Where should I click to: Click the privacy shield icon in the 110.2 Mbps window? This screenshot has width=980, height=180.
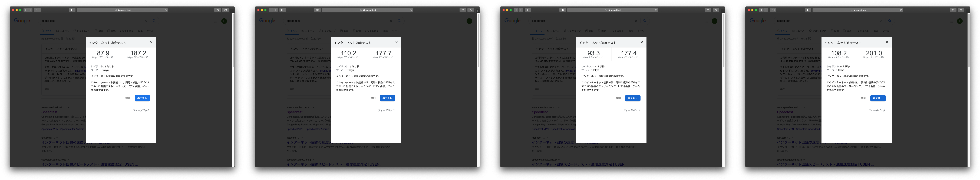(x=318, y=10)
